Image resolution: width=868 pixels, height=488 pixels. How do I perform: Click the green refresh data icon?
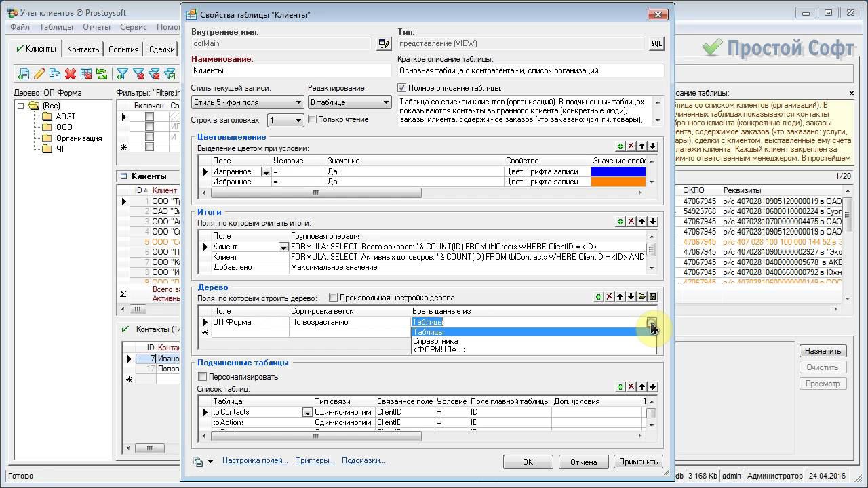point(102,74)
